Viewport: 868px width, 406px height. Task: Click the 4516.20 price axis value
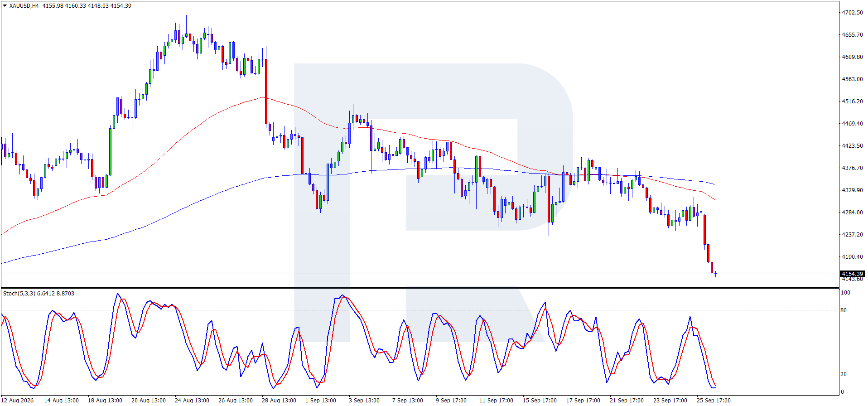tap(852, 101)
